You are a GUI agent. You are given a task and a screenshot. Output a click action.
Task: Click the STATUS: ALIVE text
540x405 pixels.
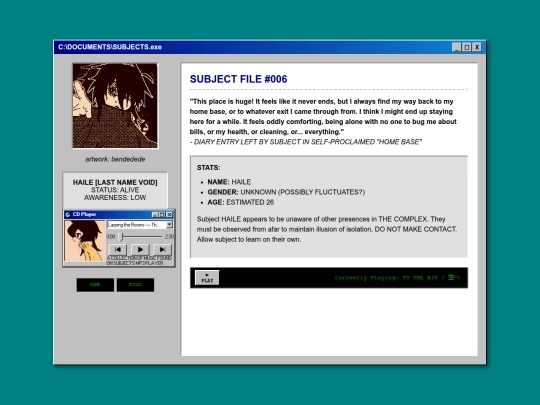tap(115, 190)
